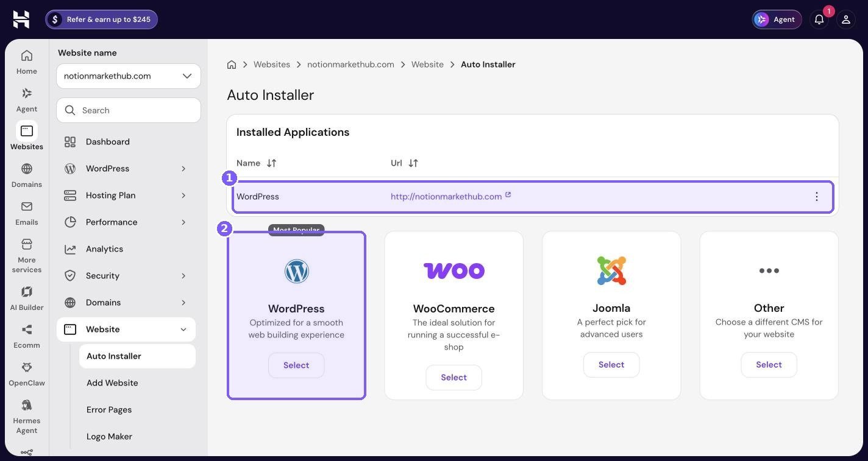Open Error Pages submenu item

[x=137, y=410]
